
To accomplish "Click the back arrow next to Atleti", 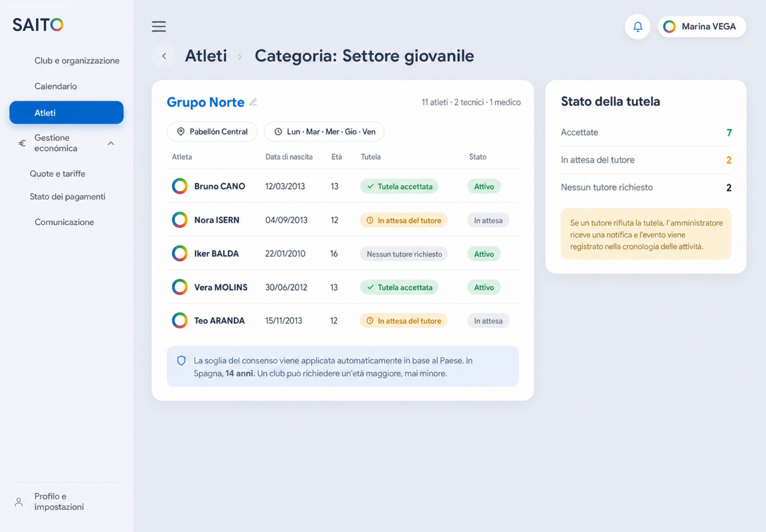I will tap(164, 56).
